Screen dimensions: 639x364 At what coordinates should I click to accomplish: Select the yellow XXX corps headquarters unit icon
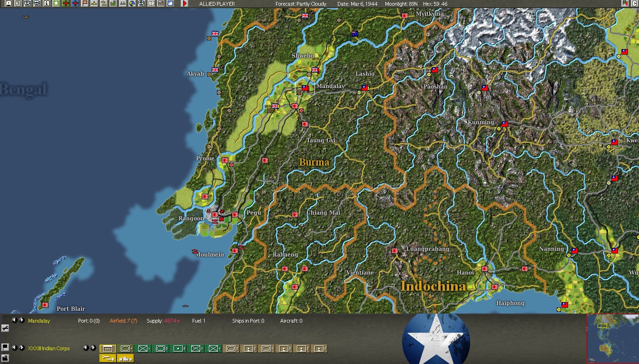[108, 349]
